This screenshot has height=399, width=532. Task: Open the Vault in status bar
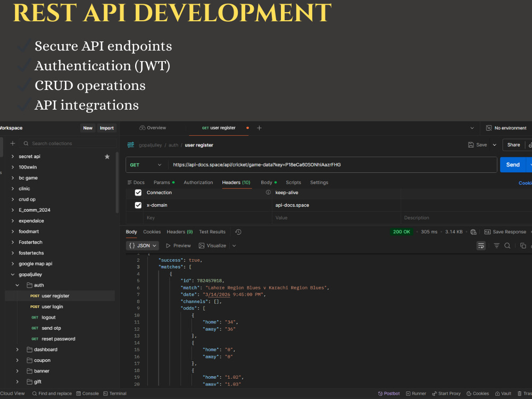click(503, 394)
